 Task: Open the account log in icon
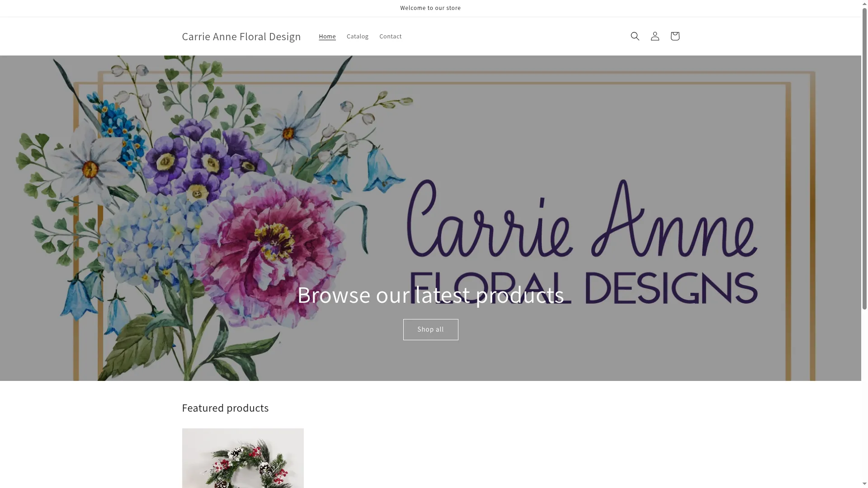coord(655,36)
